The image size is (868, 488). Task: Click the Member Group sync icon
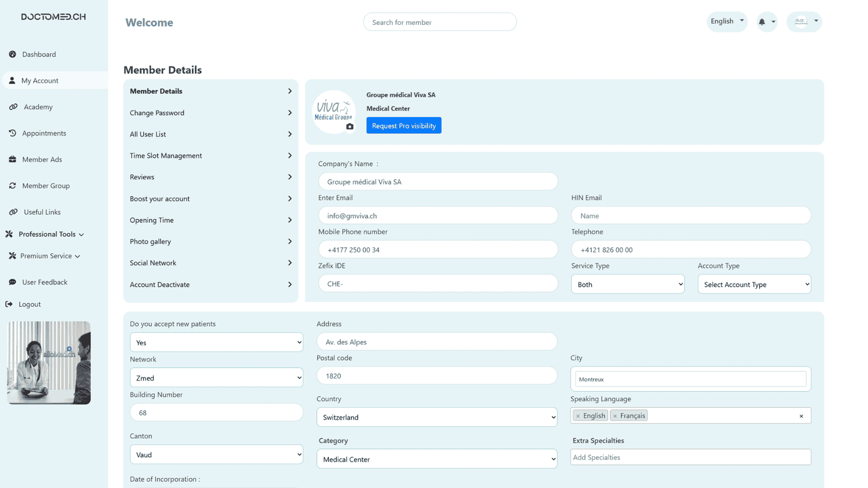tap(12, 186)
